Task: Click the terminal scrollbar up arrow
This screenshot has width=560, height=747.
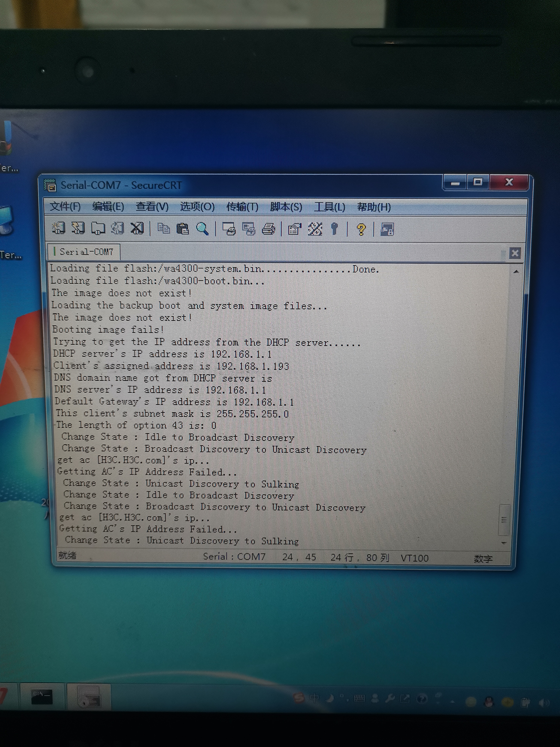Action: [x=516, y=272]
